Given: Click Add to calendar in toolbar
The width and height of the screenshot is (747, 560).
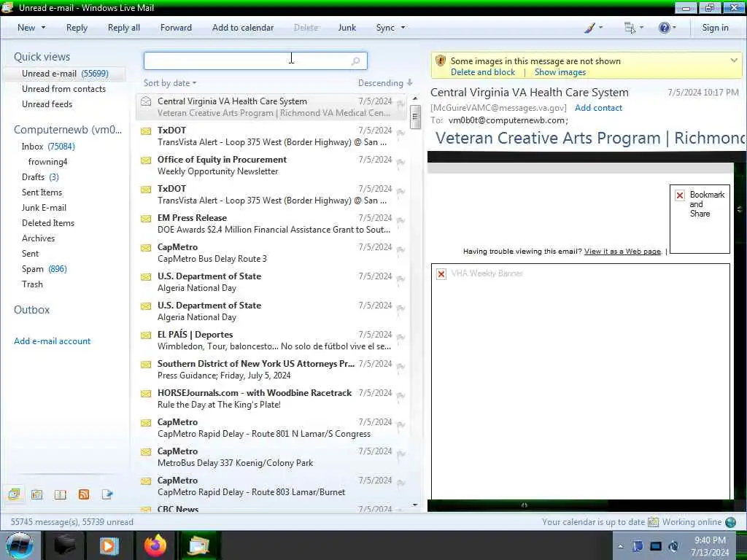Looking at the screenshot, I should pos(243,28).
